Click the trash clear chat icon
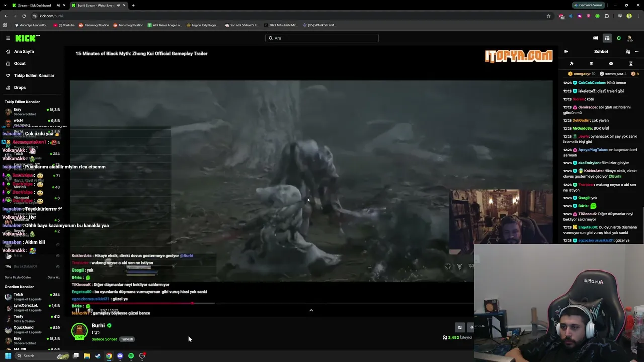 pyautogui.click(x=591, y=64)
